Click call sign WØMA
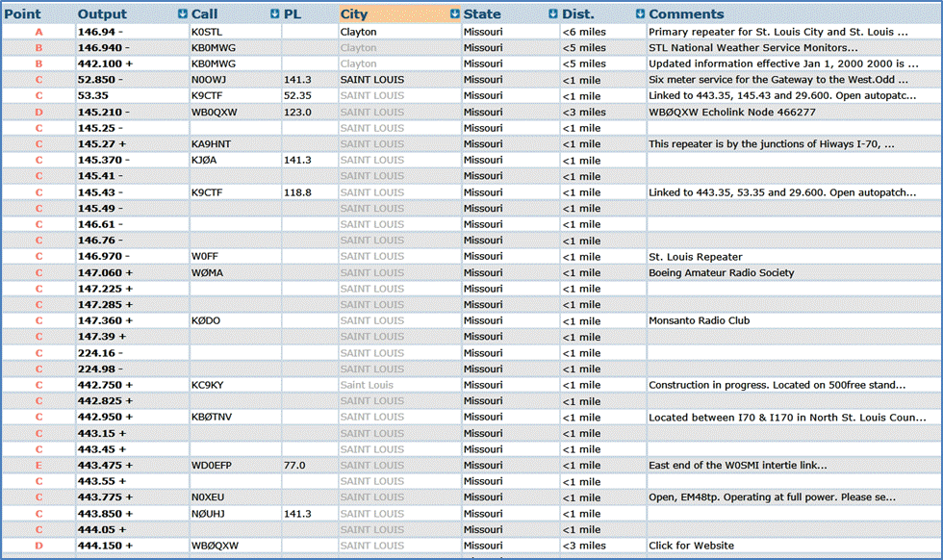Viewport: 943px width, 560px height. coord(207,272)
